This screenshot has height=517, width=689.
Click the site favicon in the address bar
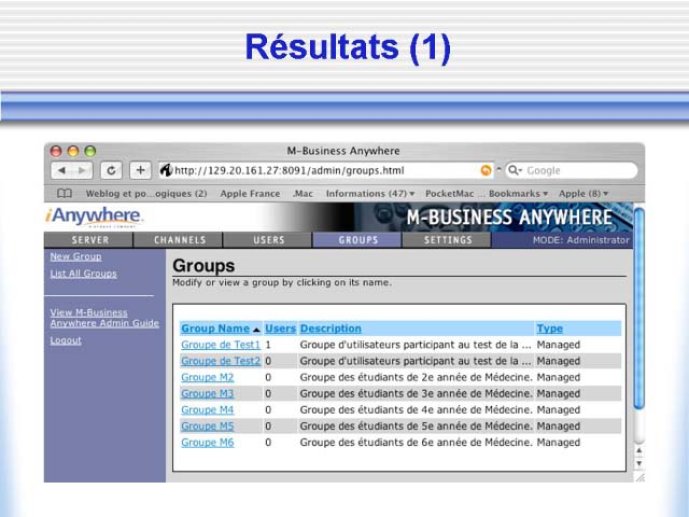[x=166, y=170]
